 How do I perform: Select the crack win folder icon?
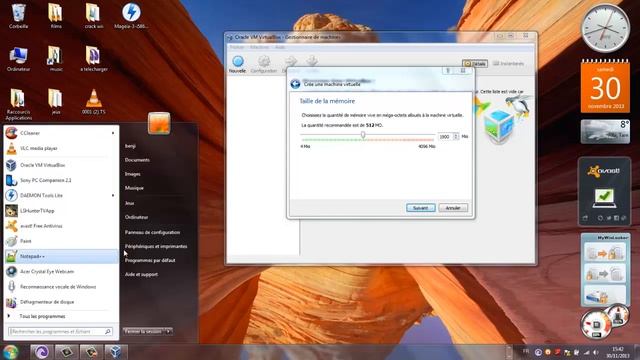93,16
